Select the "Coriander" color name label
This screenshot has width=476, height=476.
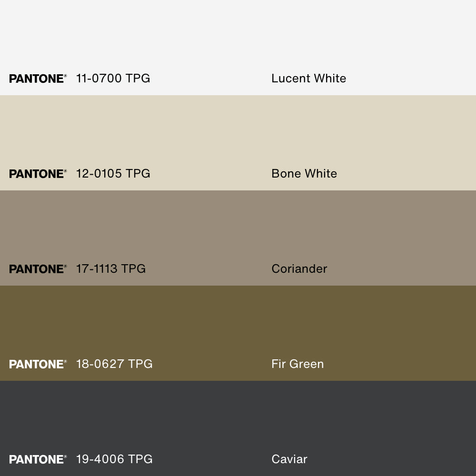click(x=299, y=269)
